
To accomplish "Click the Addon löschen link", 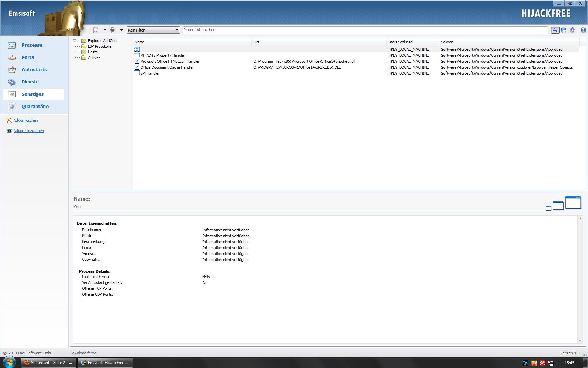I will coord(26,120).
